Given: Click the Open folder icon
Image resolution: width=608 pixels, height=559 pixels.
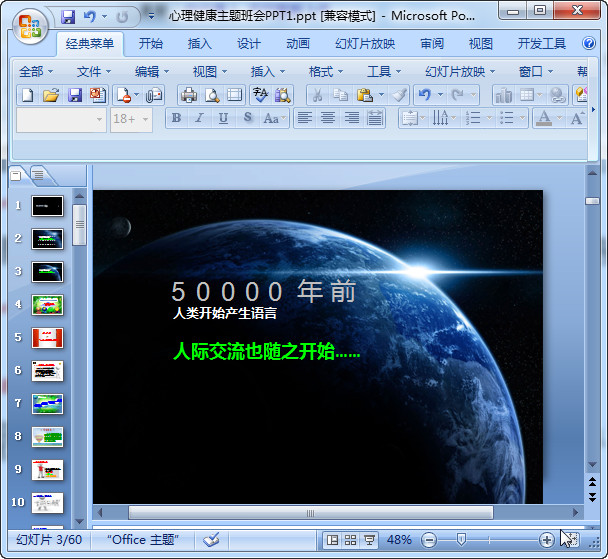Looking at the screenshot, I should [51, 95].
